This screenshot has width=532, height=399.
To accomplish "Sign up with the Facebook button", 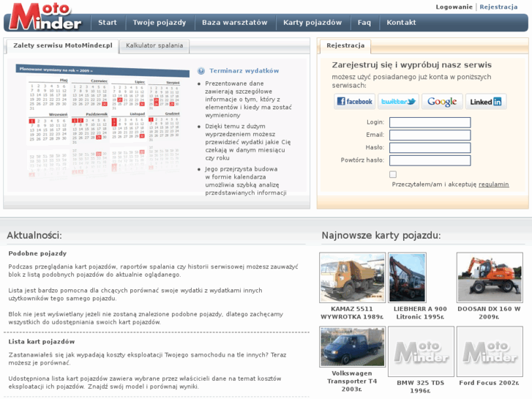I will 355,102.
